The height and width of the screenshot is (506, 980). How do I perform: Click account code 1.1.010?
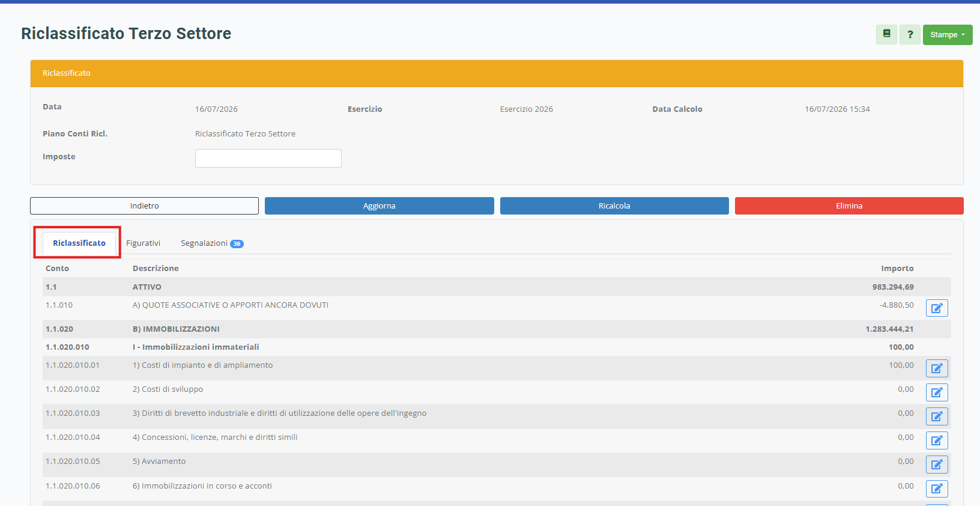(x=59, y=305)
